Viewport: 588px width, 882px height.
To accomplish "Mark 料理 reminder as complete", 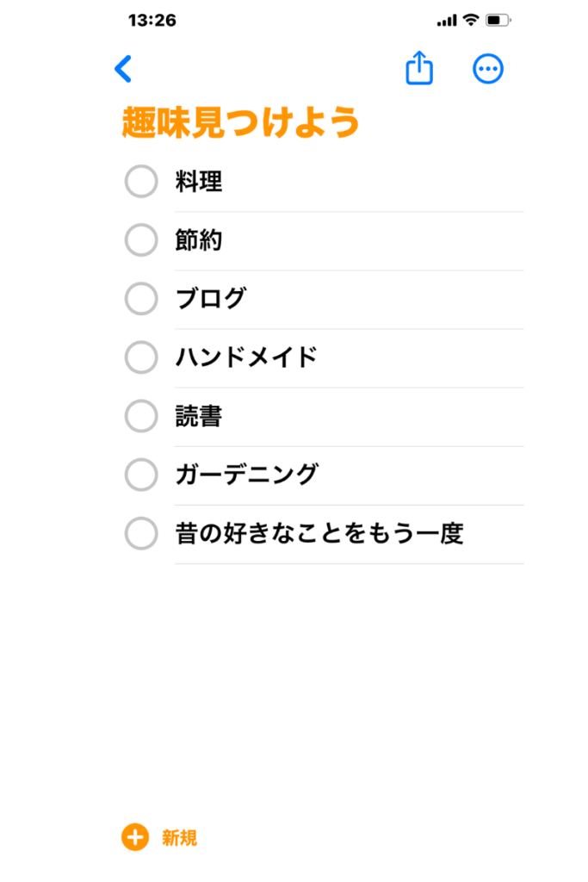I will click(141, 181).
